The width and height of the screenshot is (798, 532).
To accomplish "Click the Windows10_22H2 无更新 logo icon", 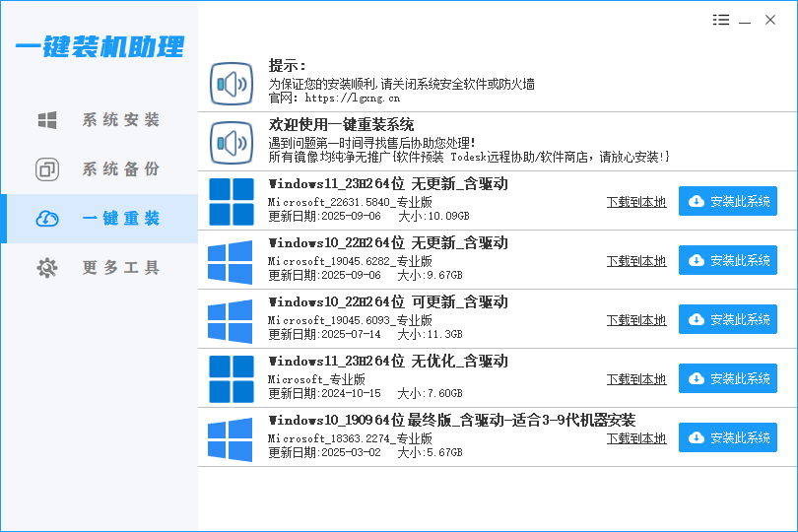I will [x=232, y=261].
